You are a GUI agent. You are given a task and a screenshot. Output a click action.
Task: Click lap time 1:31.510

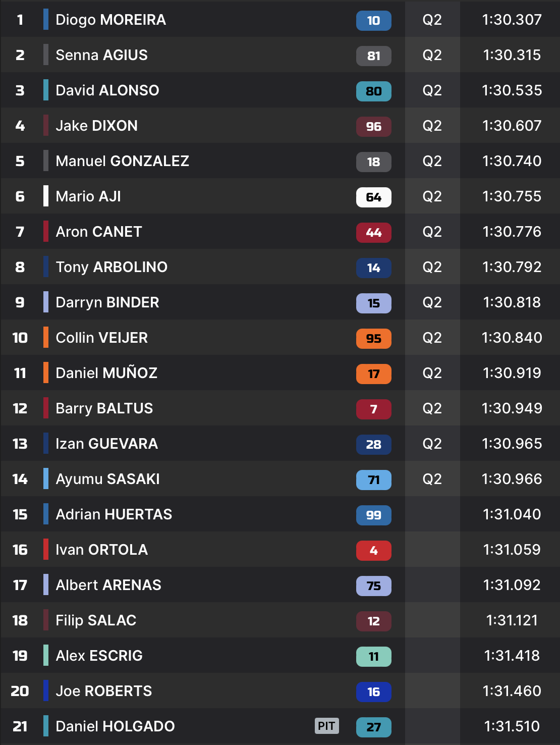(512, 726)
